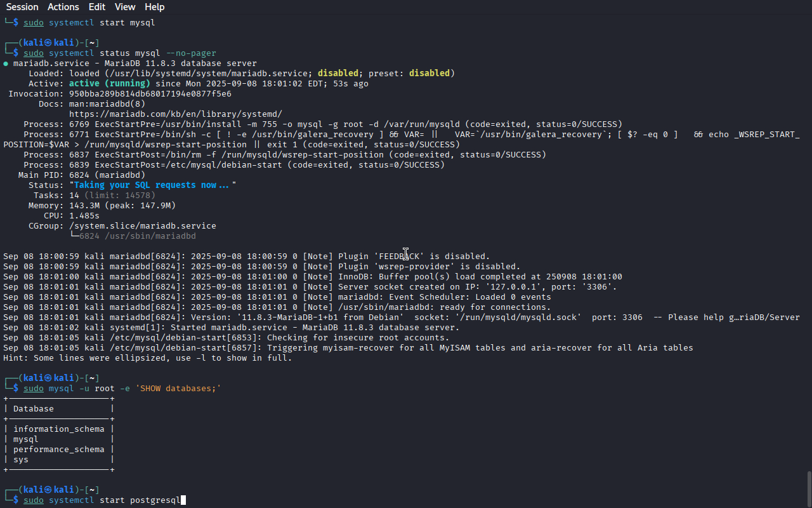Click 'Event Scheduler: Loaded 0 events' log line
This screenshot has height=508, width=812.
point(277,297)
